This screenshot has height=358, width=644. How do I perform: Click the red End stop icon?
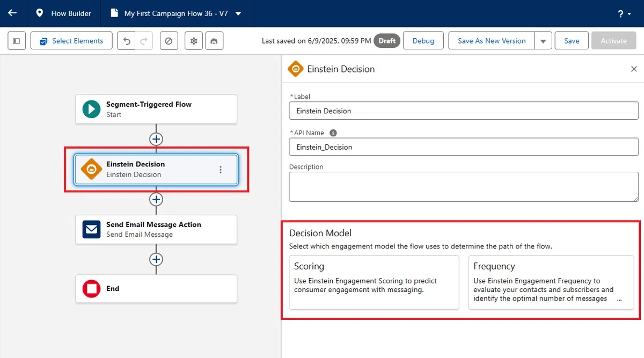pyautogui.click(x=91, y=289)
